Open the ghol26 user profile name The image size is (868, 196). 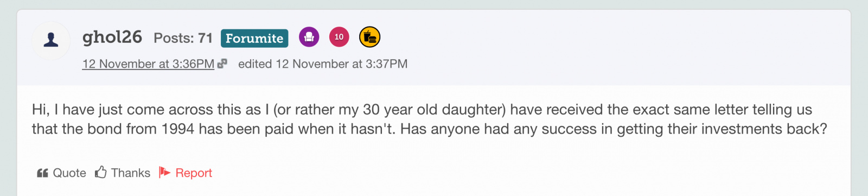[x=112, y=37]
